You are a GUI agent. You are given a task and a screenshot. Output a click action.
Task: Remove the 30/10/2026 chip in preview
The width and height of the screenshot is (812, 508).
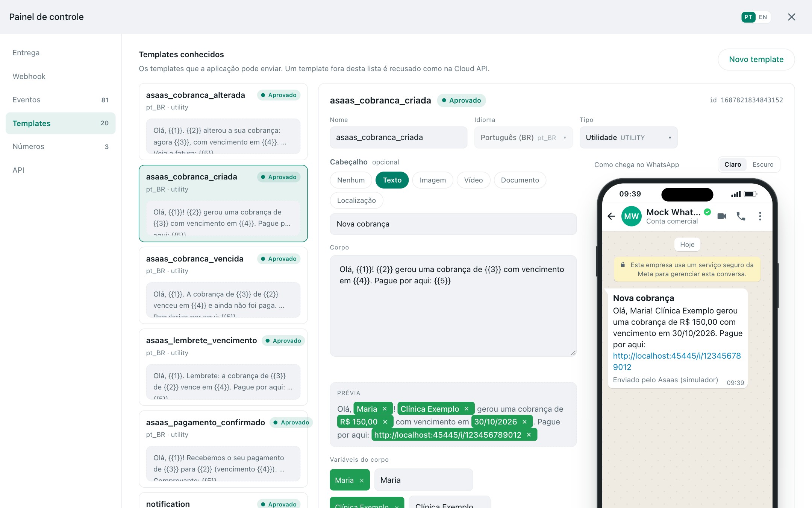click(x=525, y=422)
